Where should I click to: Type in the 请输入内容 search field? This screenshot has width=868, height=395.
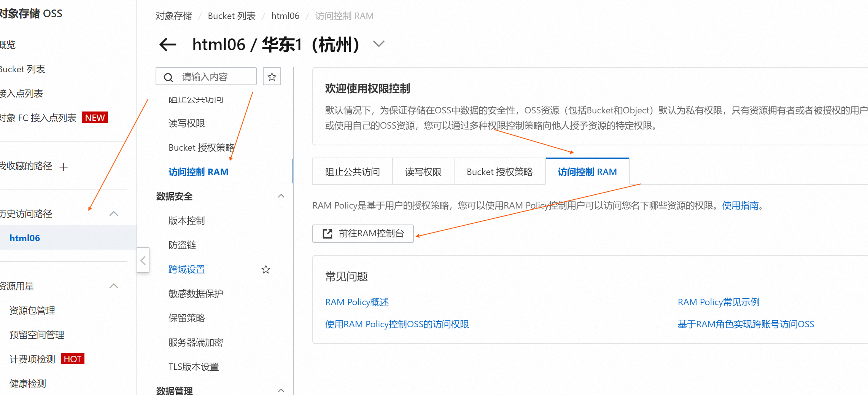coord(217,77)
